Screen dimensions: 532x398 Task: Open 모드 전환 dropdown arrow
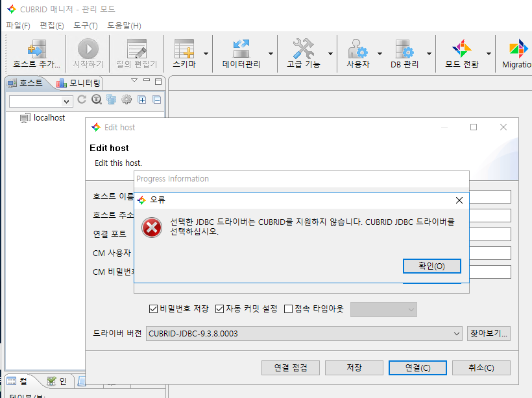coord(489,54)
